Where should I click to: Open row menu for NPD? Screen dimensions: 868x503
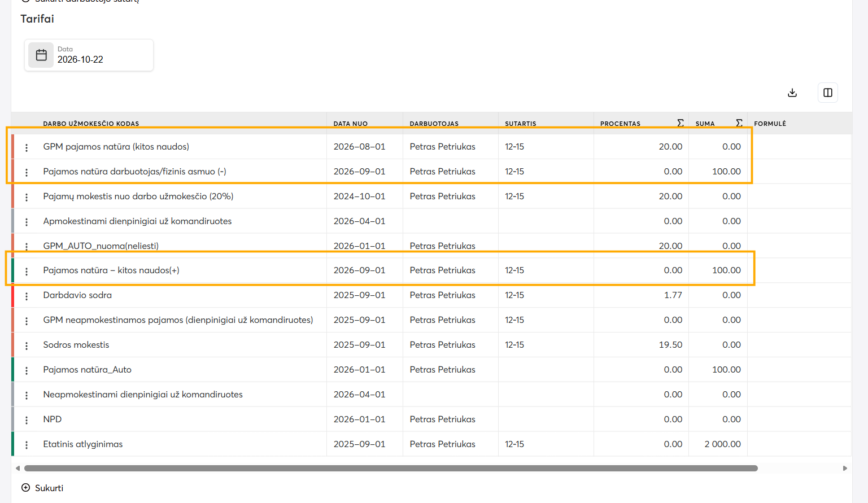[27, 421]
